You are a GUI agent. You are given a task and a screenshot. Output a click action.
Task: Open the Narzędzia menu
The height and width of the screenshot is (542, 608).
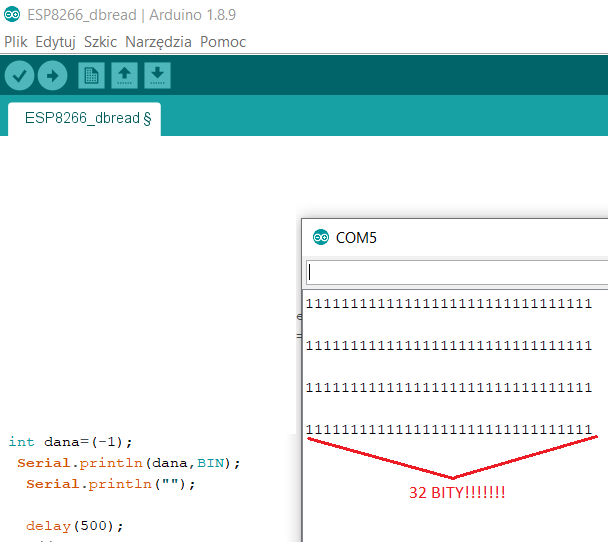158,42
